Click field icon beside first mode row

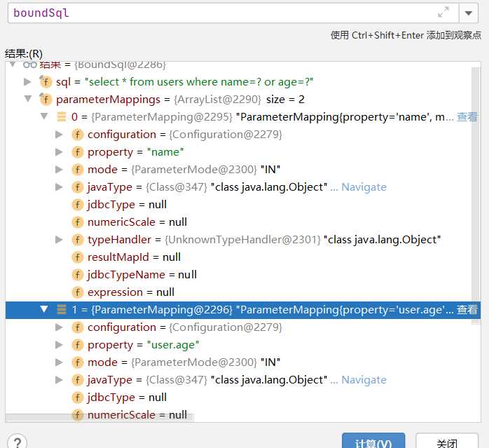(77, 170)
